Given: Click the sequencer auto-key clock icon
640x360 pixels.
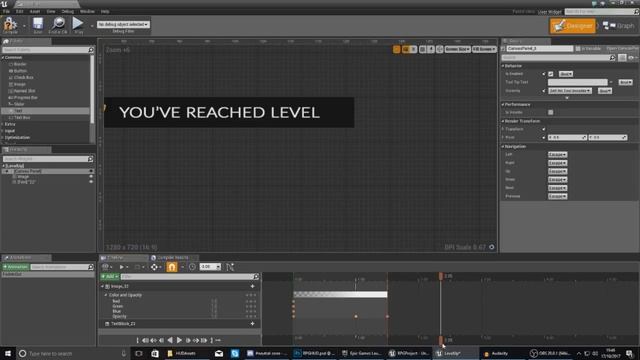Looking at the screenshot, I should click(x=192, y=267).
